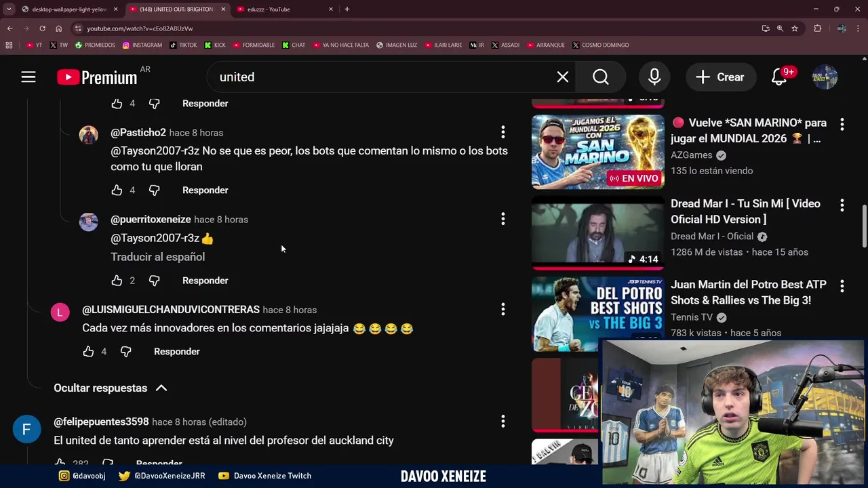Open options for Dread Mar I video

pos(842,205)
